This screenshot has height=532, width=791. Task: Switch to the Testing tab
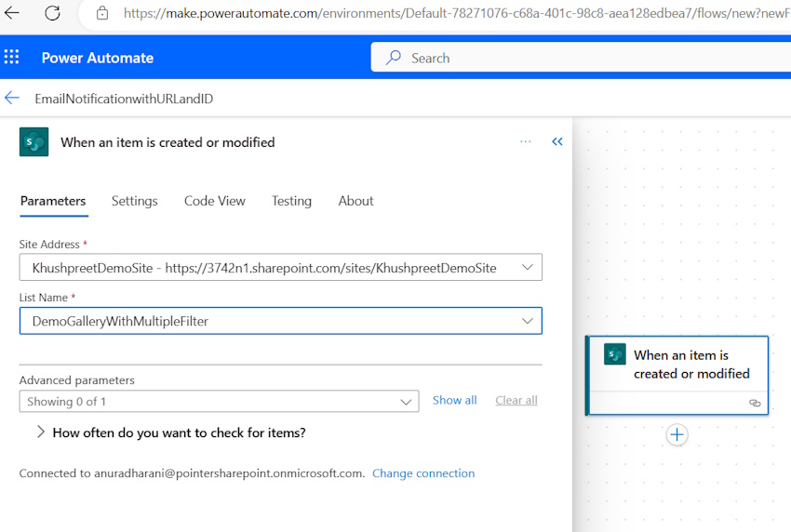[291, 201]
